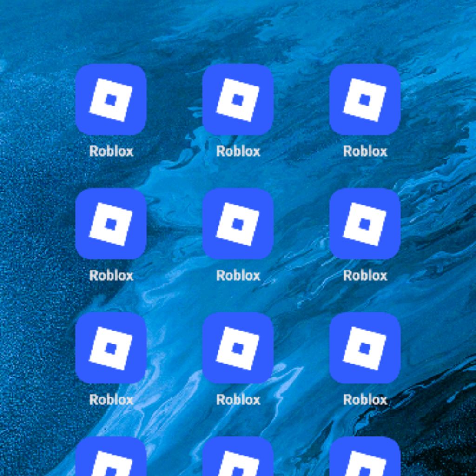Click the 'Roblox' label in third row, middle column
This screenshot has width=476, height=476.
[x=238, y=399]
